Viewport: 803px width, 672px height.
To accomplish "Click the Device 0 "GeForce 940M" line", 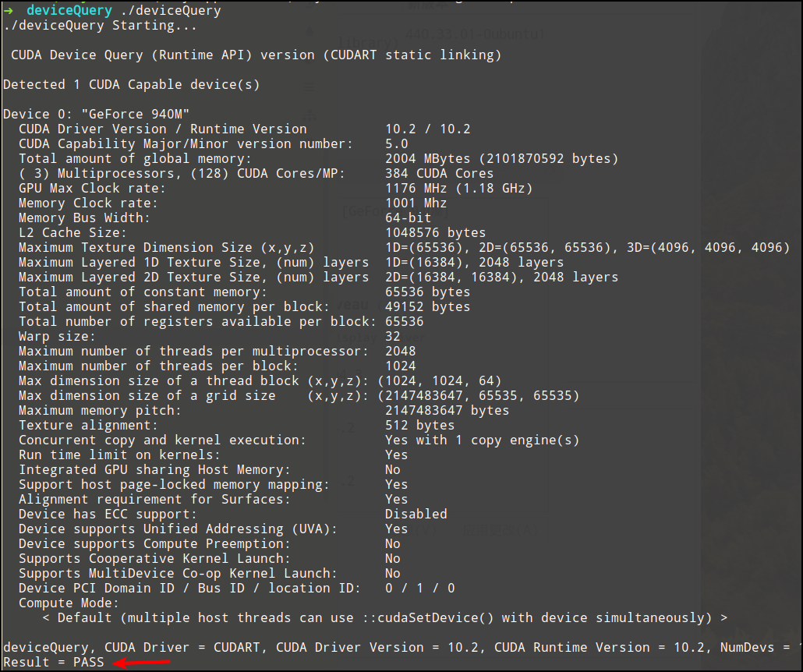I will click(96, 114).
